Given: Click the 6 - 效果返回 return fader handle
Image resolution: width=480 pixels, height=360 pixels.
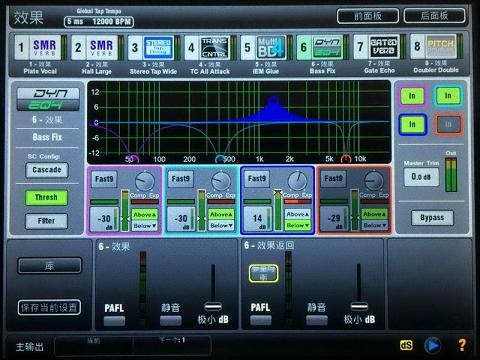Looking at the screenshot, I should (359, 306).
